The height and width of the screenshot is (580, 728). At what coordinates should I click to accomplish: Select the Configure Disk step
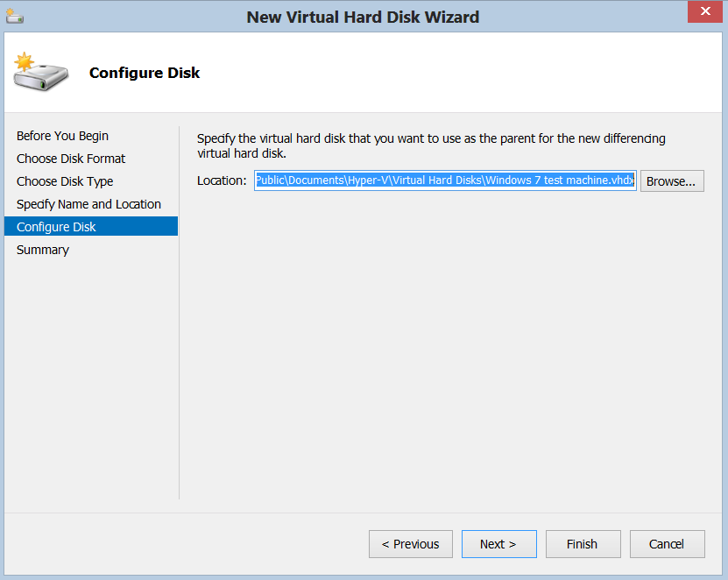coord(91,226)
